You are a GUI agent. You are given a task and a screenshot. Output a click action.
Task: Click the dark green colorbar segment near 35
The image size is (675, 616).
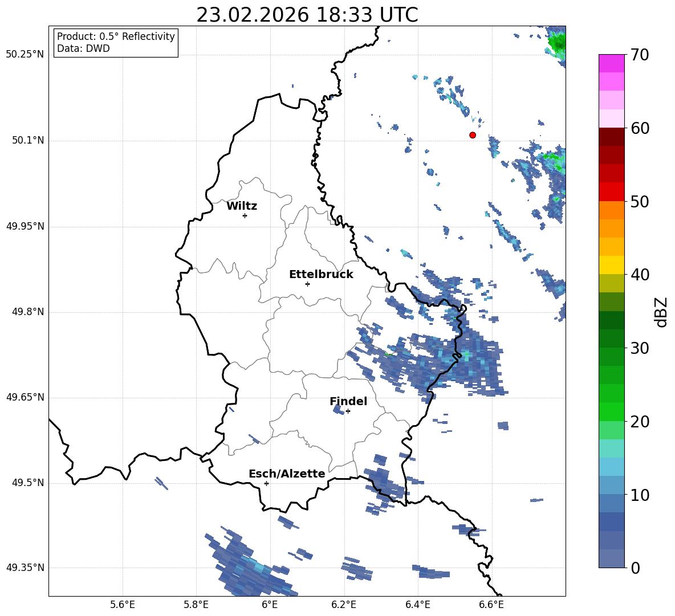611,320
